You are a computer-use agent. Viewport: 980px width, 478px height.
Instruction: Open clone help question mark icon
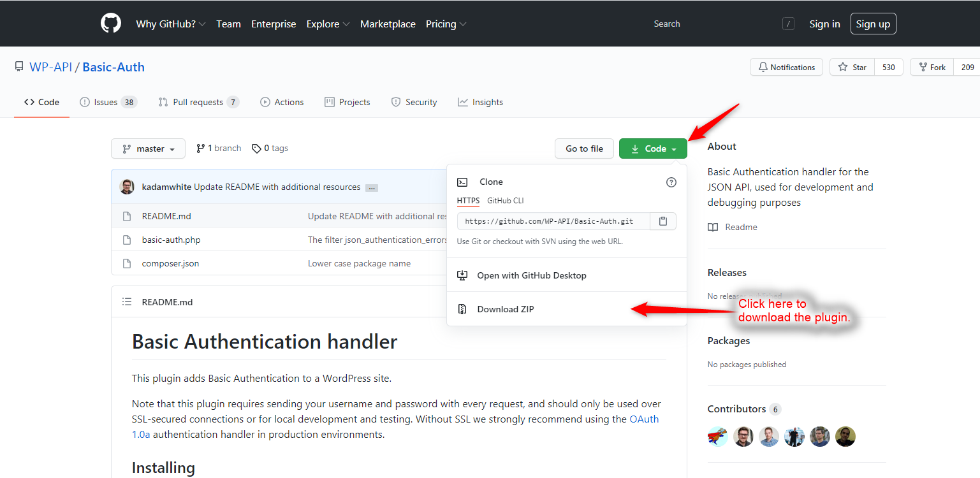pos(671,182)
